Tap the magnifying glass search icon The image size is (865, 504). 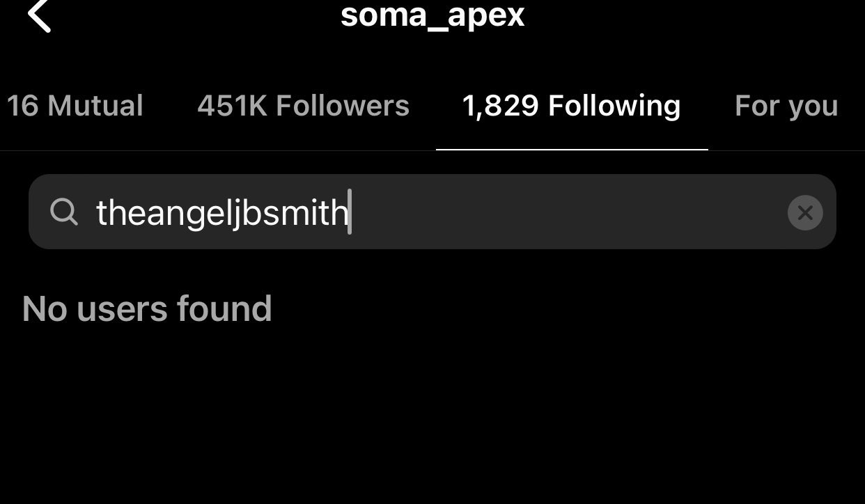[x=64, y=212]
